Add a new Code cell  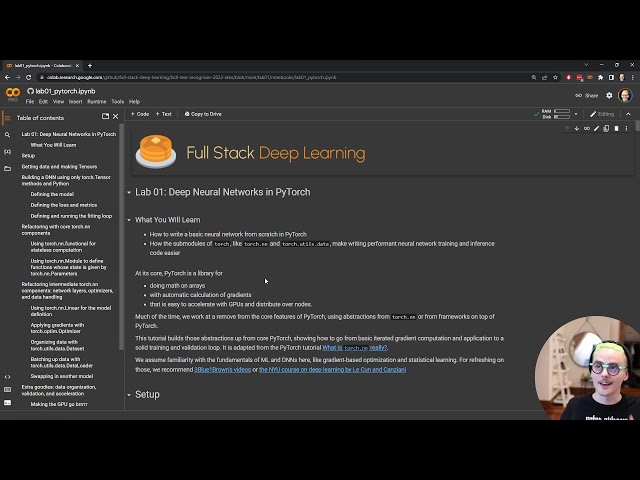click(x=140, y=114)
